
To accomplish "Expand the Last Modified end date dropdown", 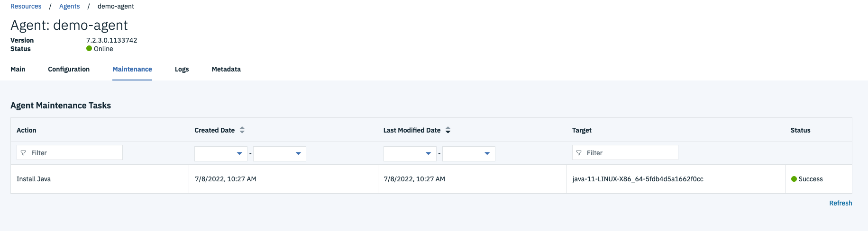I will point(468,153).
